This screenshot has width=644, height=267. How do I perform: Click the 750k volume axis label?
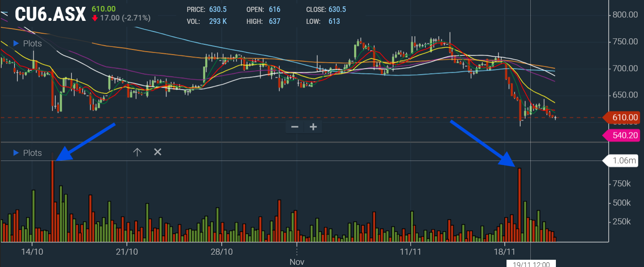(x=621, y=184)
